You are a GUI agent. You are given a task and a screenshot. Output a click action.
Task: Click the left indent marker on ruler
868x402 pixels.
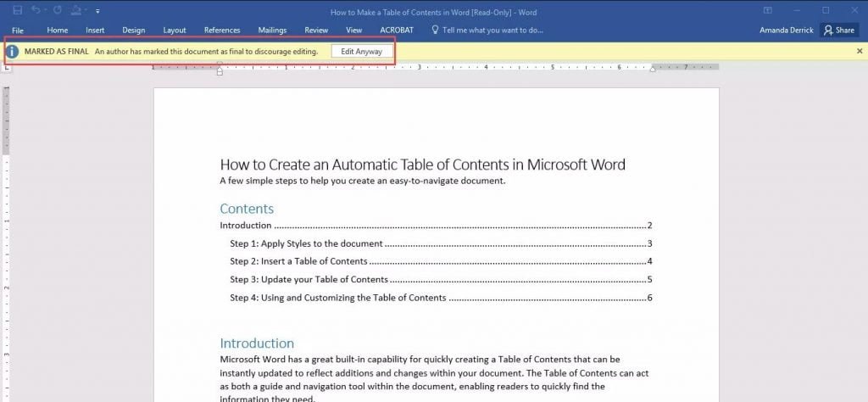pos(220,70)
